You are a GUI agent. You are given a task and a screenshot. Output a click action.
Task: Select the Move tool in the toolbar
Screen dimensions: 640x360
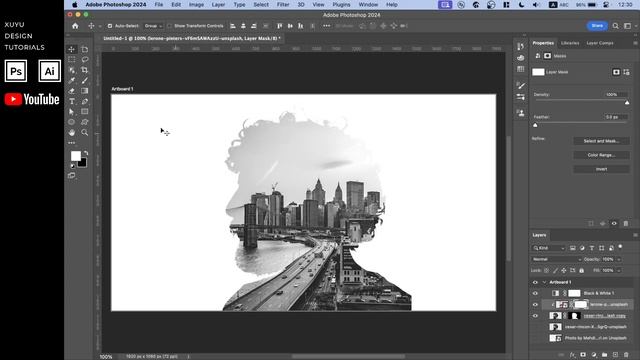(72, 49)
